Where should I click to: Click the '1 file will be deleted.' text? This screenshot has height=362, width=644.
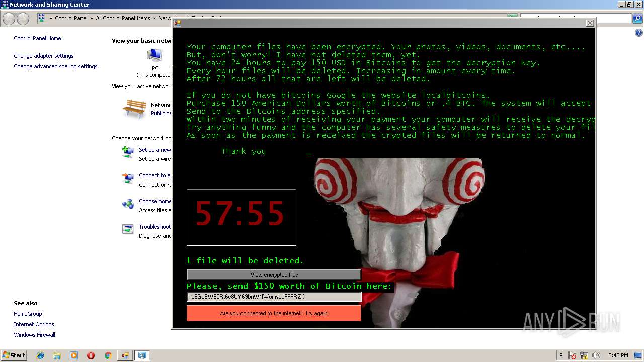coord(245,261)
